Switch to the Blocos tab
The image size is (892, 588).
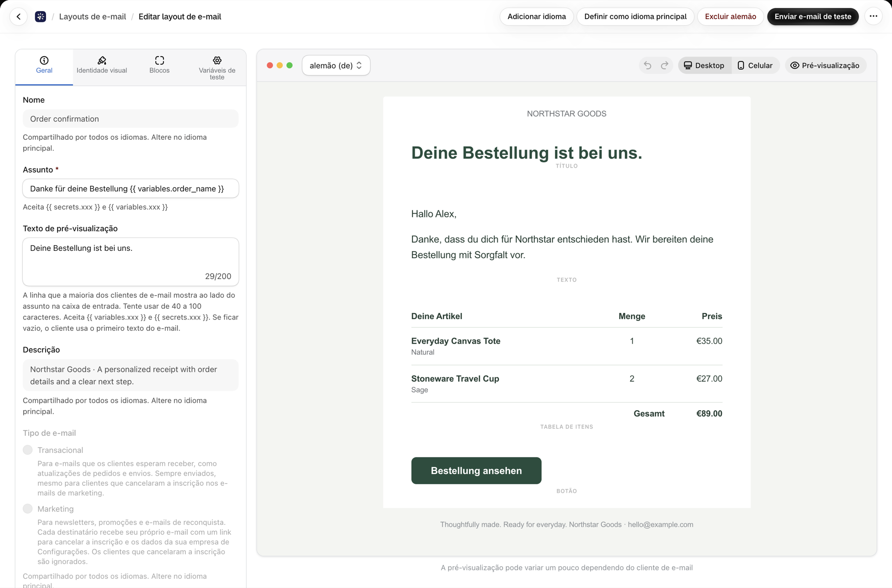pyautogui.click(x=159, y=67)
